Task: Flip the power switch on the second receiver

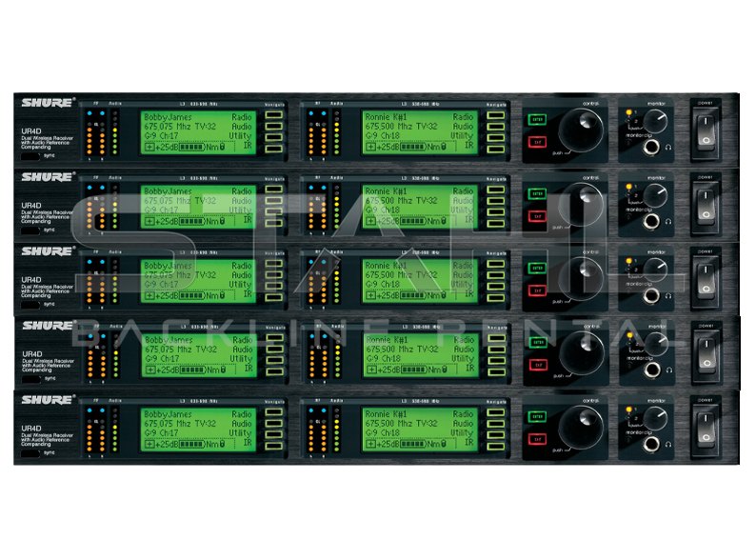Action: (706, 206)
